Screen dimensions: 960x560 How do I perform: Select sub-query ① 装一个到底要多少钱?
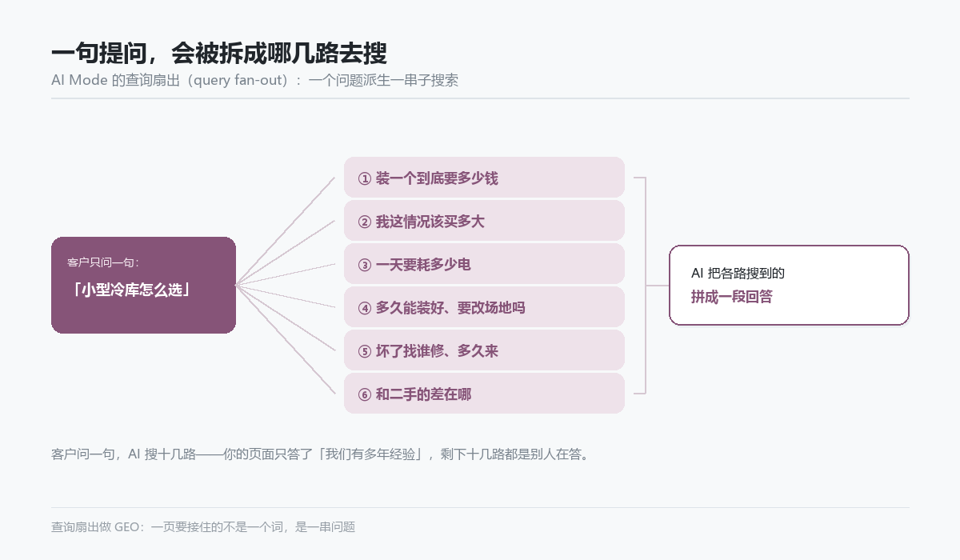(x=484, y=178)
